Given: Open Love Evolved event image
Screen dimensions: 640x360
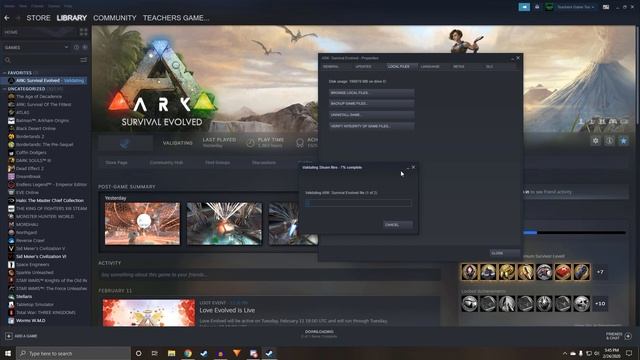Looking at the screenshot, I should point(149,313).
